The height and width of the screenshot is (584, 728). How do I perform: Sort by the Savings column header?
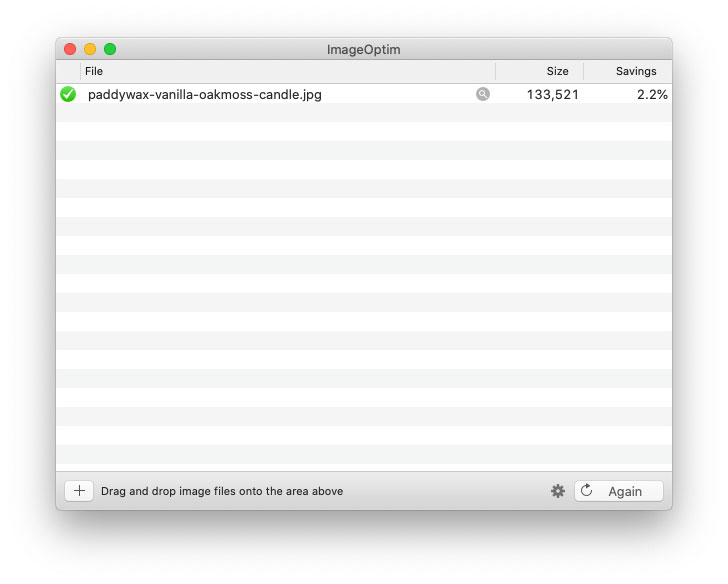tap(627, 71)
